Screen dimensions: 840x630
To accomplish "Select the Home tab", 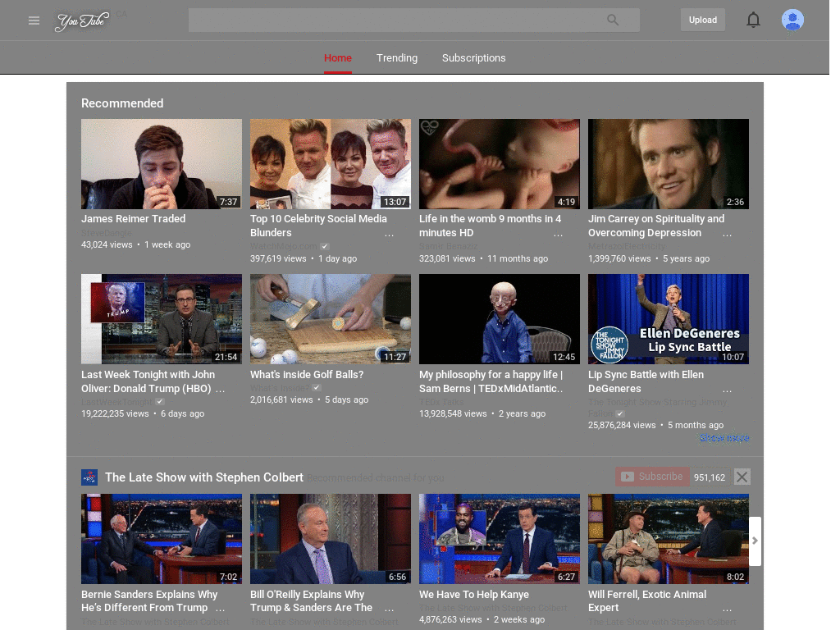I will [x=337, y=58].
